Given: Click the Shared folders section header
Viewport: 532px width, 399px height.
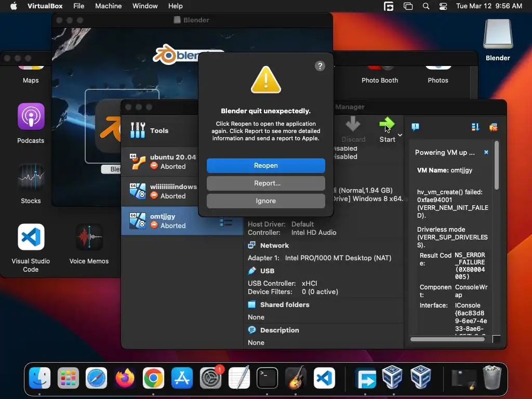Looking at the screenshot, I should coord(284,304).
